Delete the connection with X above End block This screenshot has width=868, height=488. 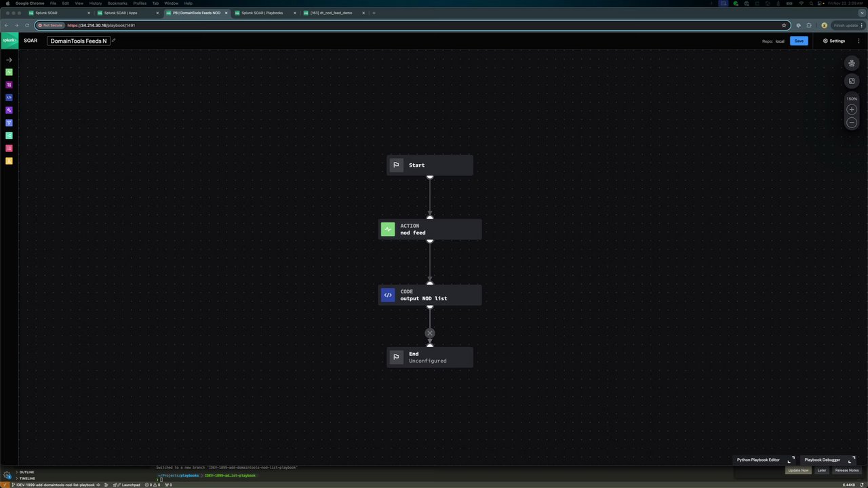[x=429, y=333]
